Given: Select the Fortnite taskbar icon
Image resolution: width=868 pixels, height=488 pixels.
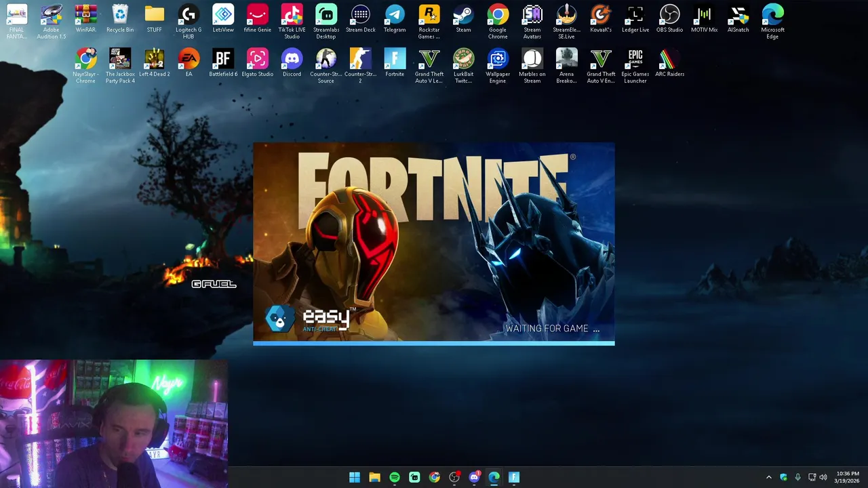Looking at the screenshot, I should (x=514, y=477).
